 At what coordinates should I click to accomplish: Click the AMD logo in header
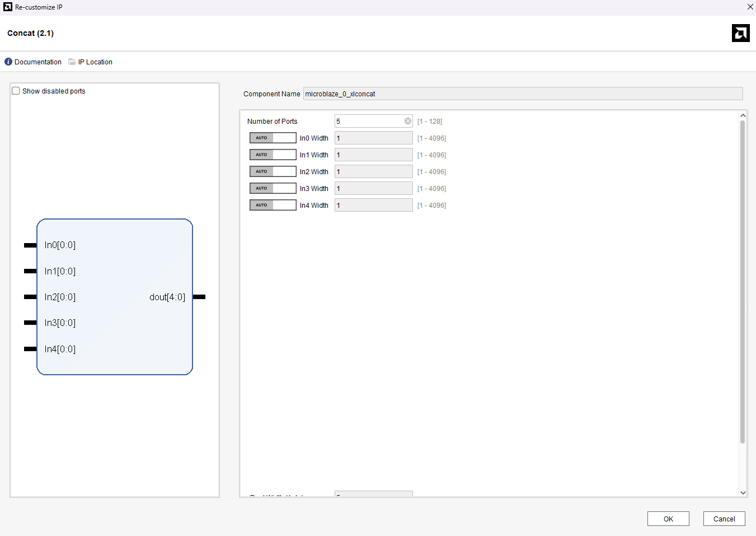pyautogui.click(x=740, y=33)
